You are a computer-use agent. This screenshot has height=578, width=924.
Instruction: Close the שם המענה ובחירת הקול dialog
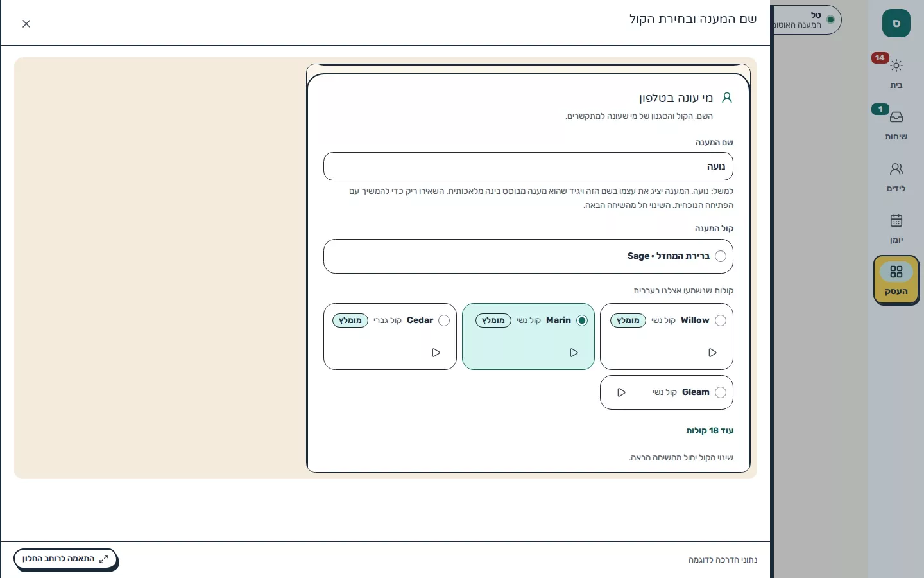(26, 24)
